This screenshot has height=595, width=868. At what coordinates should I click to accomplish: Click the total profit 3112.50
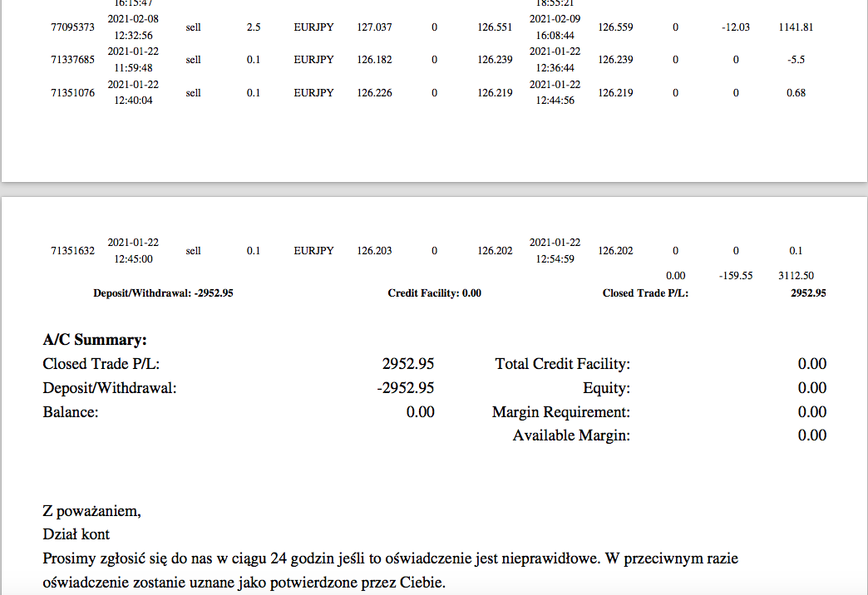[796, 275]
